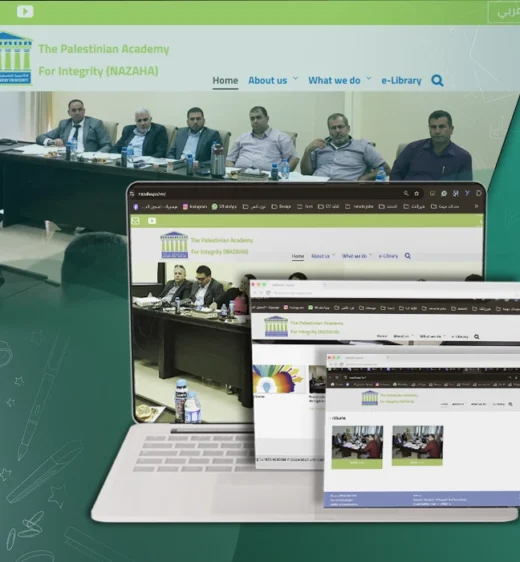Open About us in the laptop screen's site menu
This screenshot has height=562, width=520.
(320, 256)
